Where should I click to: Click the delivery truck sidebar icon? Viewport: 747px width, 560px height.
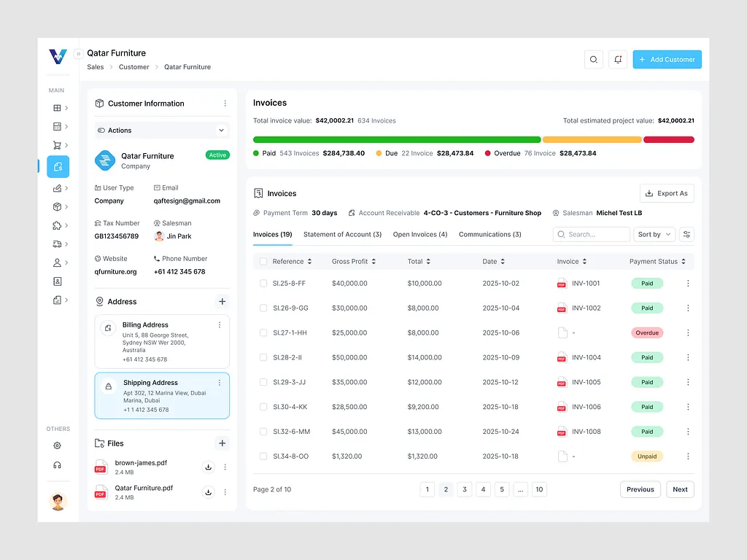pos(58,244)
